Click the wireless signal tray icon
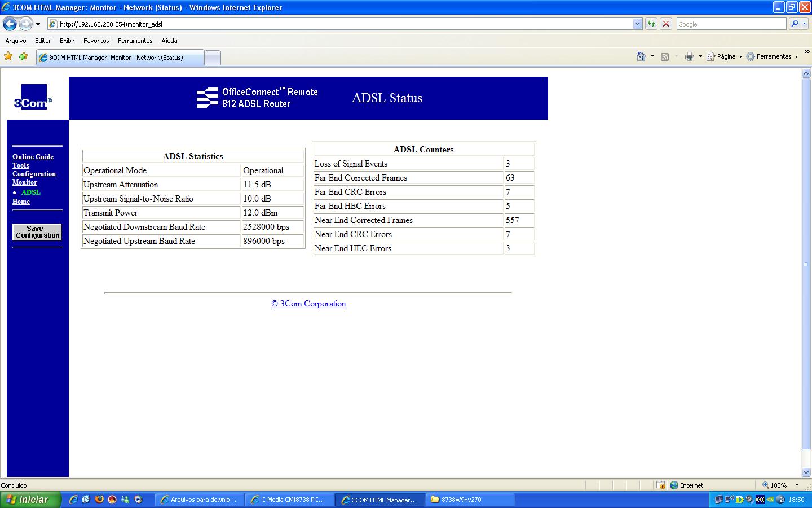This screenshot has width=812, height=508. [760, 500]
